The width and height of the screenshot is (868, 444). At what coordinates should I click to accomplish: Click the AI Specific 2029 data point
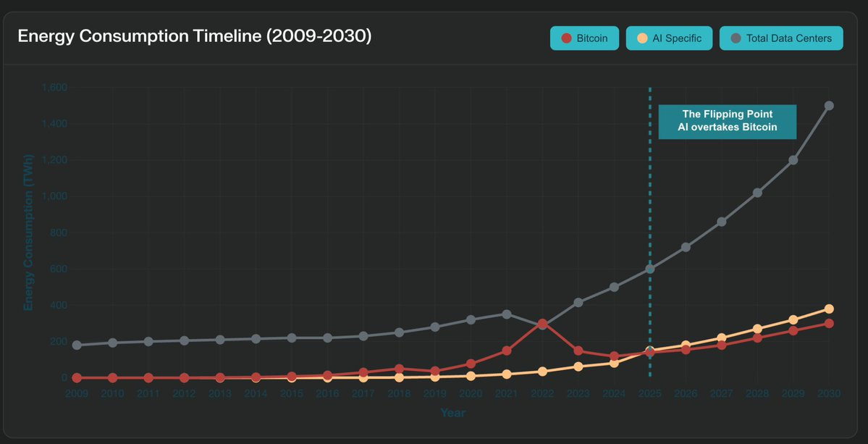(x=793, y=319)
